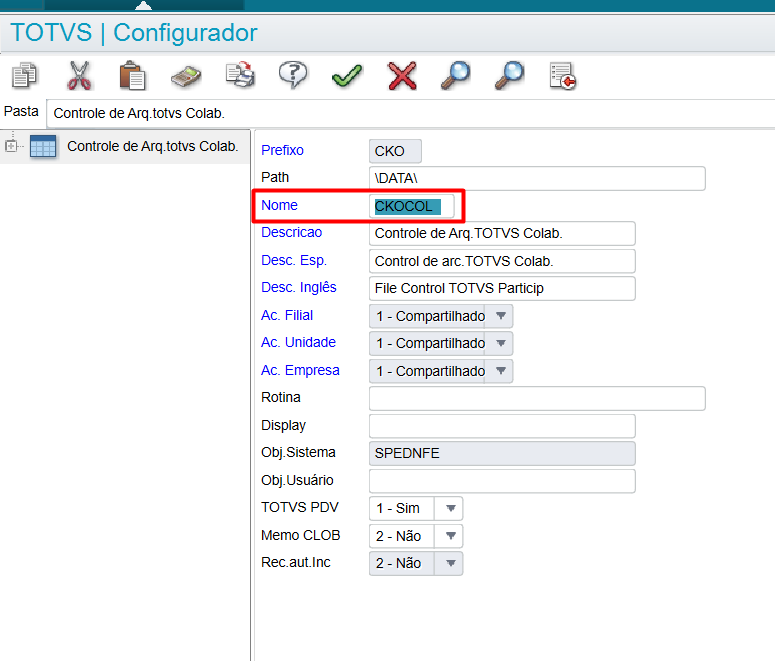Click the Nome field containing CKOCOL
Viewport: 775px width, 661px height.
click(x=411, y=206)
